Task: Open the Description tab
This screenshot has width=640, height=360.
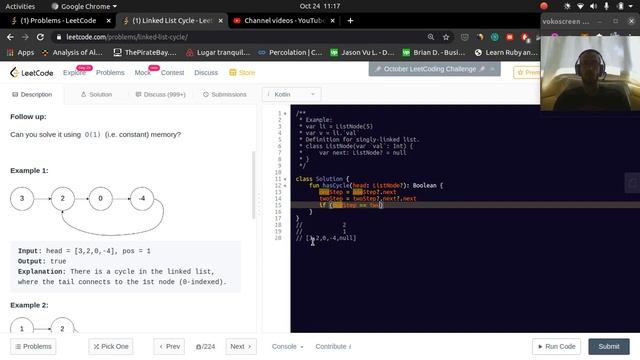Action: point(32,95)
